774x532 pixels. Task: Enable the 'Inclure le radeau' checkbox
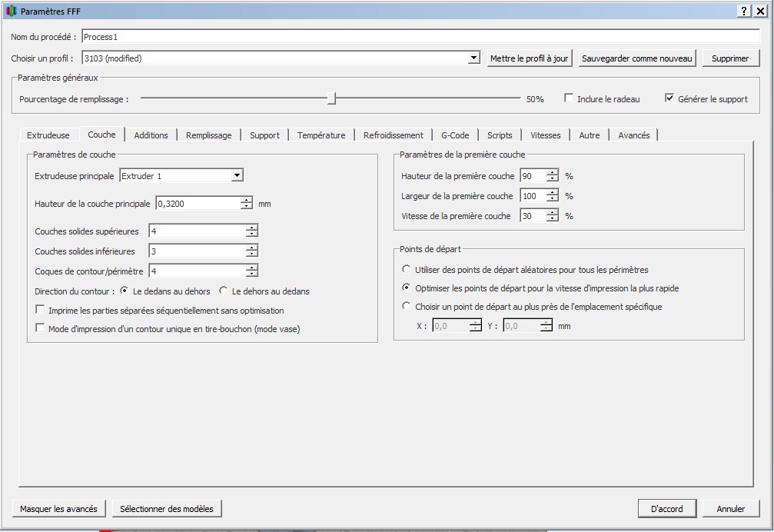tap(569, 98)
